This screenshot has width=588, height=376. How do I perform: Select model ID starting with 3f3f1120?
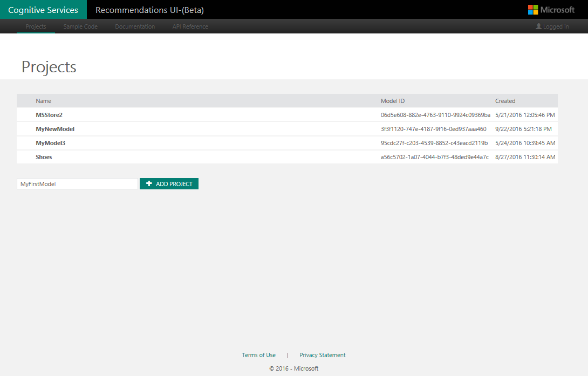coord(434,129)
